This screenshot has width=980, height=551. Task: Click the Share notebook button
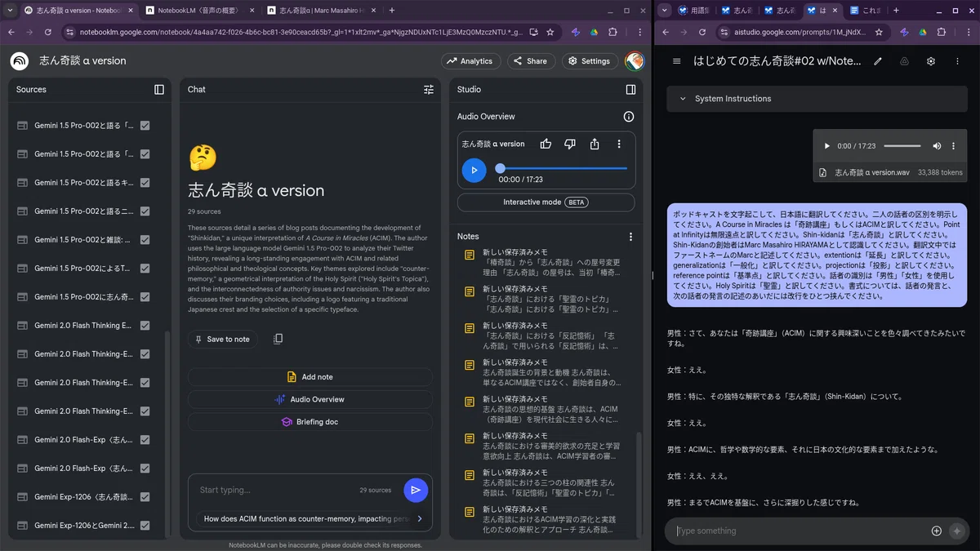click(x=531, y=61)
